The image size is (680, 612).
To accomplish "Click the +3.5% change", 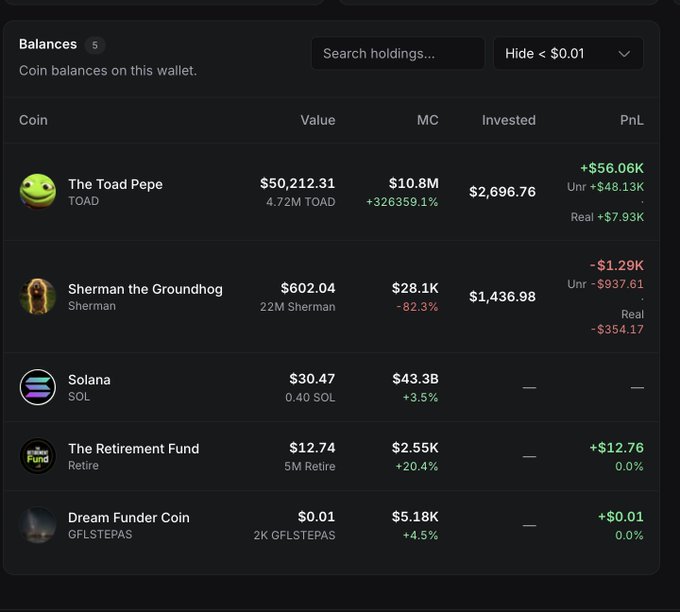I will coord(420,398).
